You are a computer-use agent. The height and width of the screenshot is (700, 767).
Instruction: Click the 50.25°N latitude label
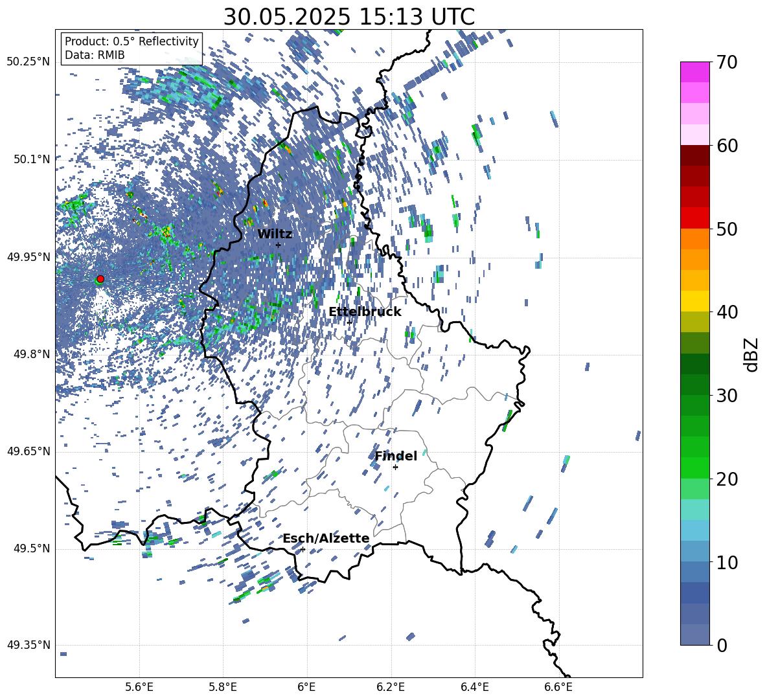(29, 62)
